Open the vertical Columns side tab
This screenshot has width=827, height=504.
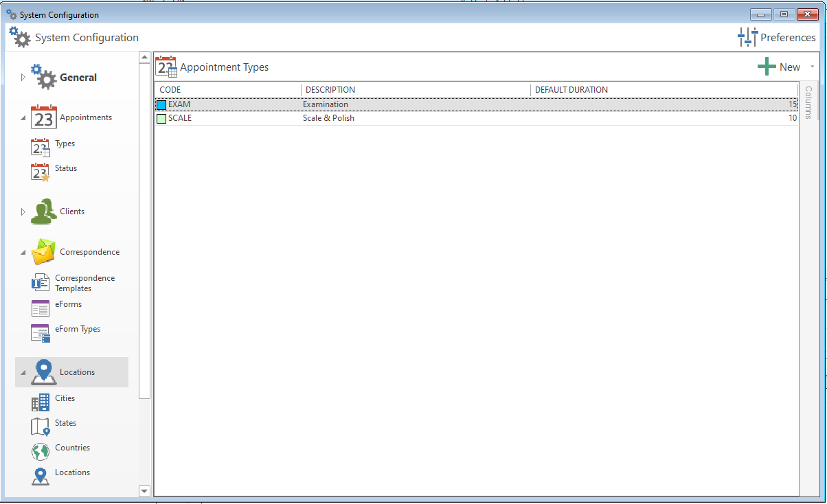pos(808,102)
